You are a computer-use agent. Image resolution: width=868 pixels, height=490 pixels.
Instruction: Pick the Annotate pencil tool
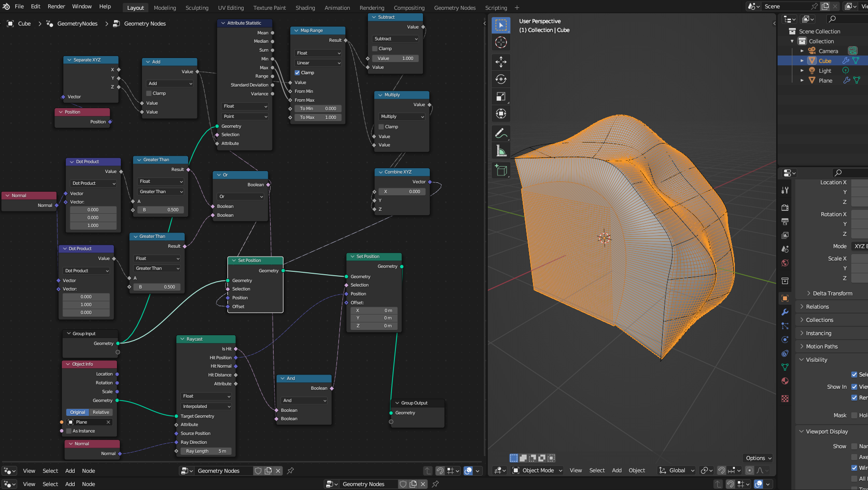[x=501, y=133]
